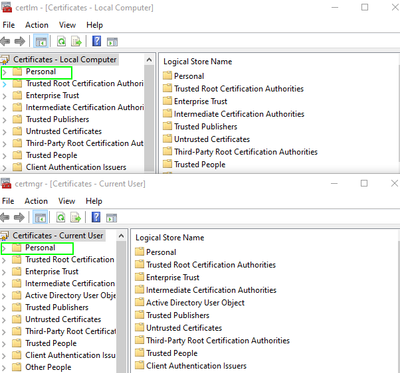Open Action menu in certlm window
Viewport: 400px width, 373px height.
[x=37, y=25]
